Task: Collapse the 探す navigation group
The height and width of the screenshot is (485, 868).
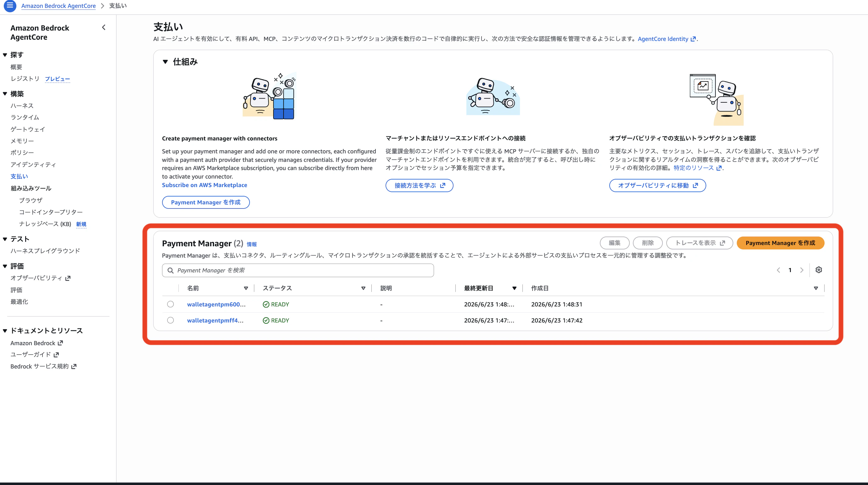Action: 5,55
